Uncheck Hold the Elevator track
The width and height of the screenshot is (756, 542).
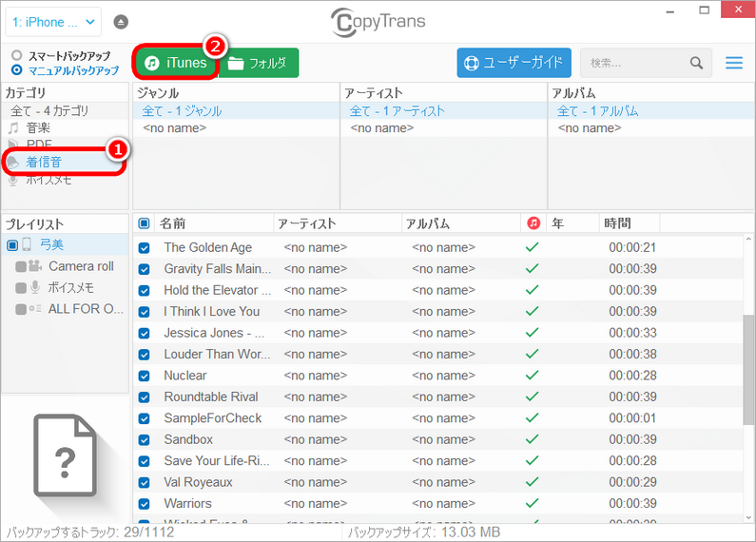pos(144,290)
